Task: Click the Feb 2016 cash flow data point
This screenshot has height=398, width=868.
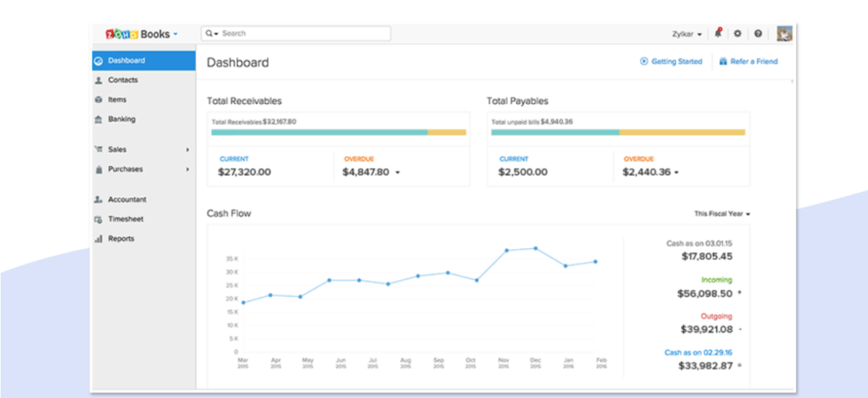Action: [x=596, y=262]
